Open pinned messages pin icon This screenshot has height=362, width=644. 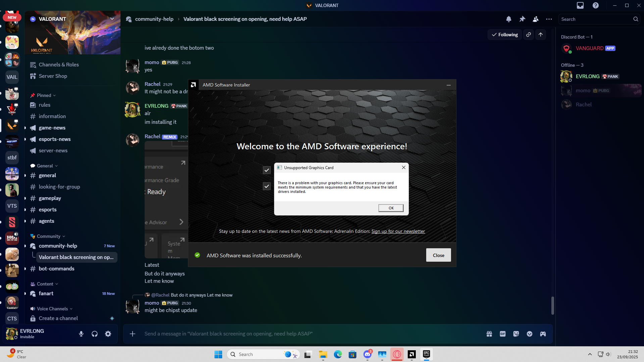522,19
